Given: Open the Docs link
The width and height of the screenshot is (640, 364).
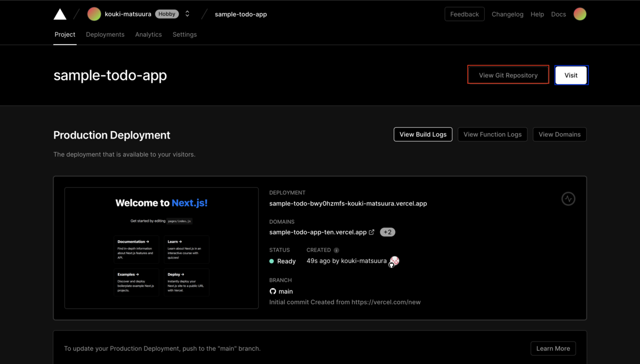Looking at the screenshot, I should tap(558, 14).
